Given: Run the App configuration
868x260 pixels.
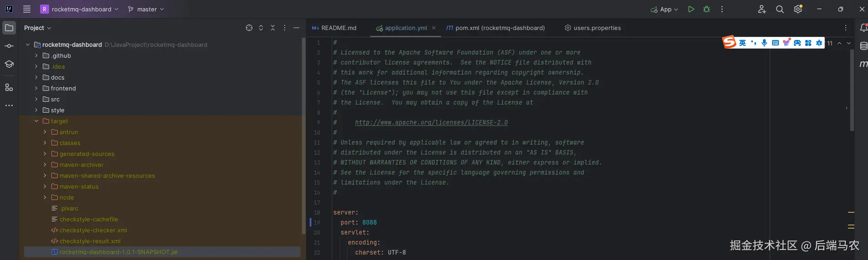Looking at the screenshot, I should (691, 9).
